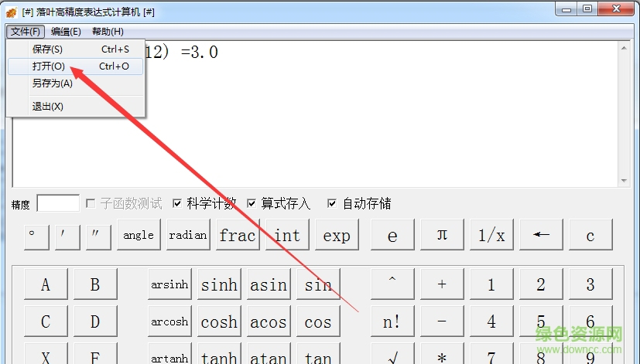Screen dimensions: 640x364
Task: Insert the acos function
Action: 269,321
